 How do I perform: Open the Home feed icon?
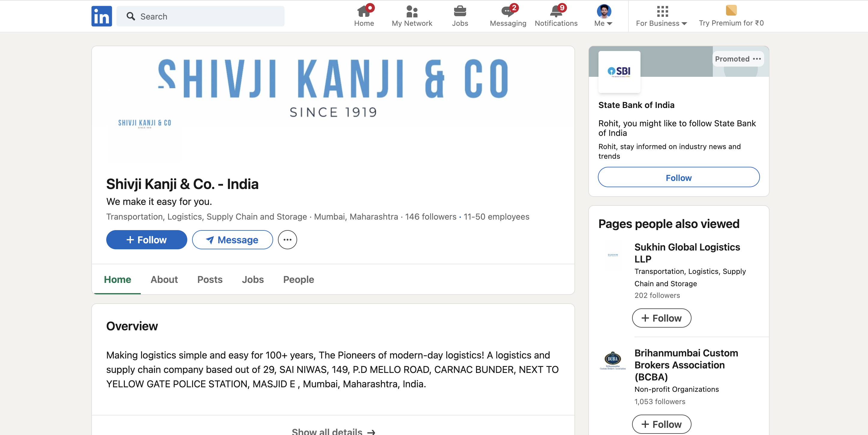(363, 11)
